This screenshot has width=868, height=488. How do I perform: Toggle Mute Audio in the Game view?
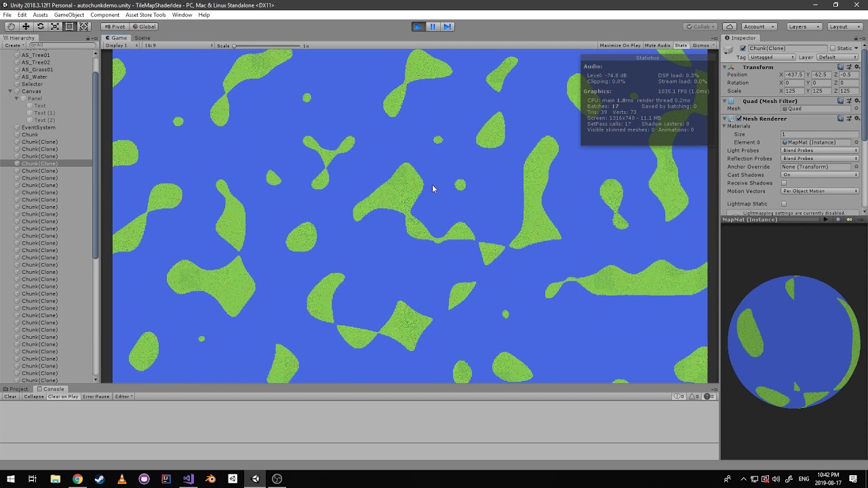pyautogui.click(x=657, y=45)
